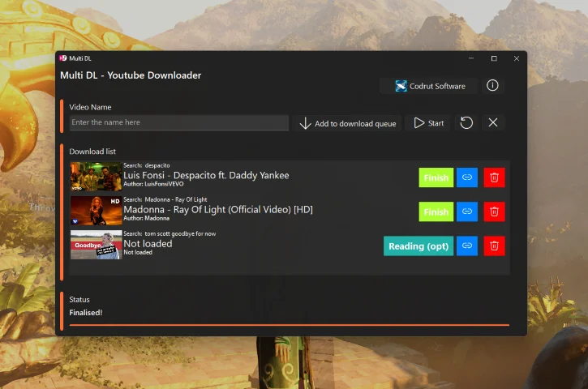The height and width of the screenshot is (389, 588).
Task: Click the clear X icon next to reset
Action: coord(492,123)
